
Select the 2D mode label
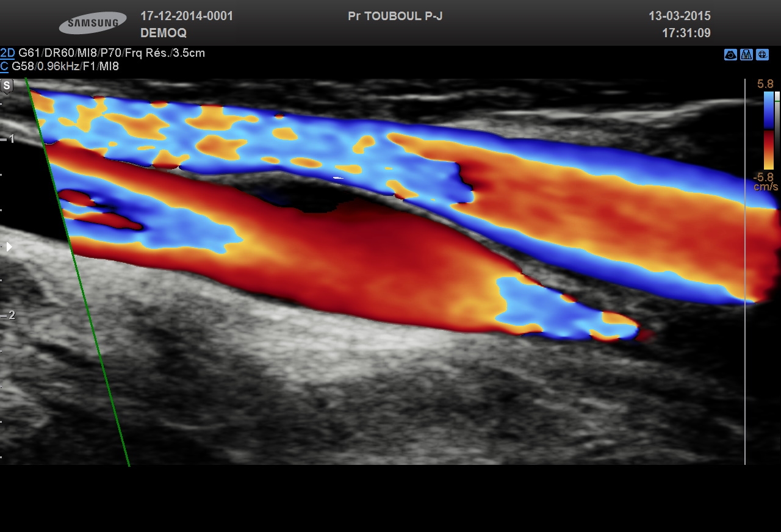pos(7,53)
